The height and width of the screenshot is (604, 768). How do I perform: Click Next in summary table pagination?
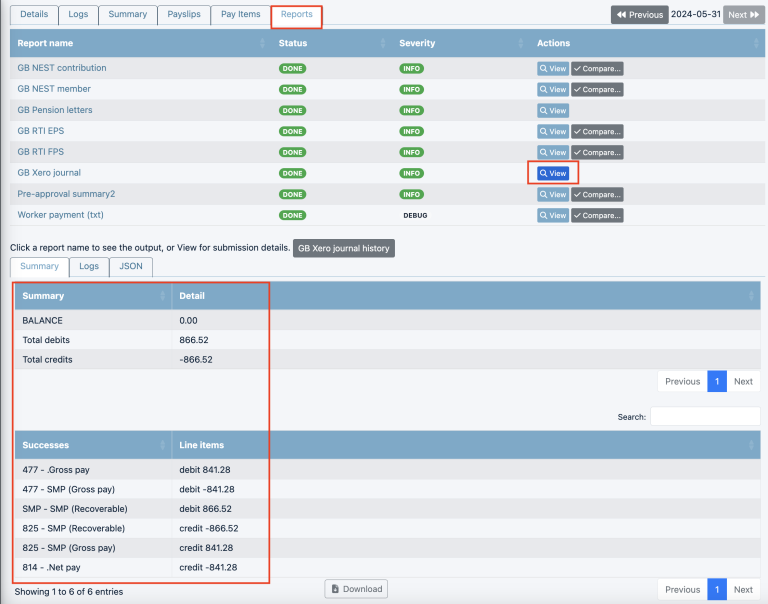(x=743, y=382)
